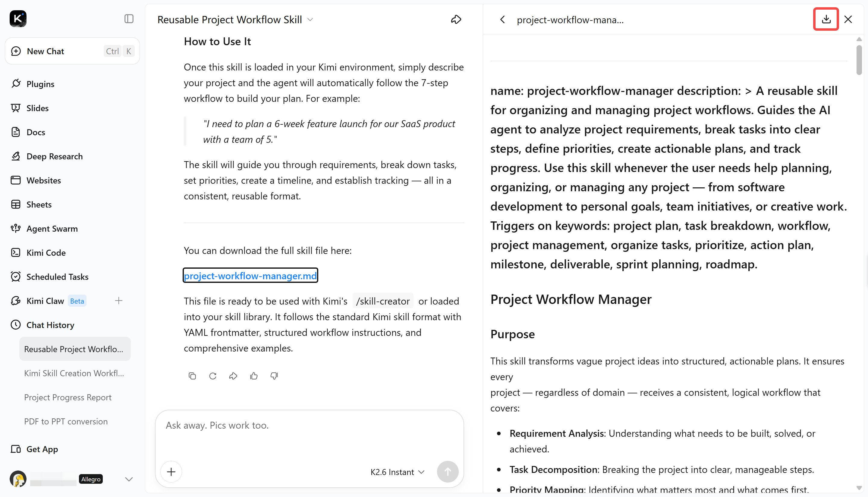Expand the chat title dropdown

pyautogui.click(x=310, y=20)
